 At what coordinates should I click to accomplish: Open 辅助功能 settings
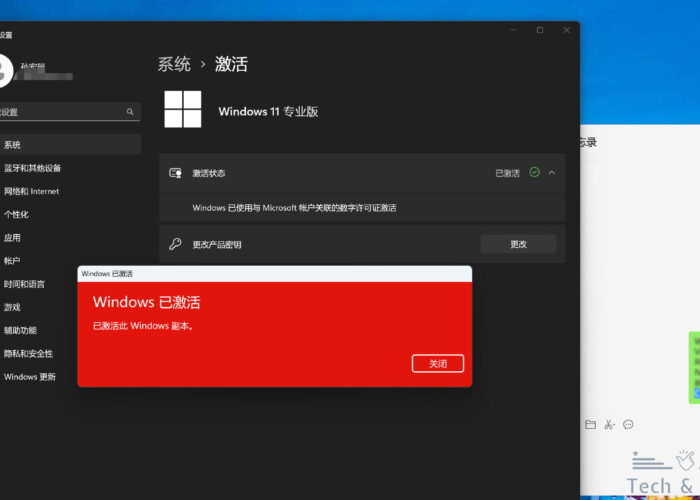[x=20, y=331]
